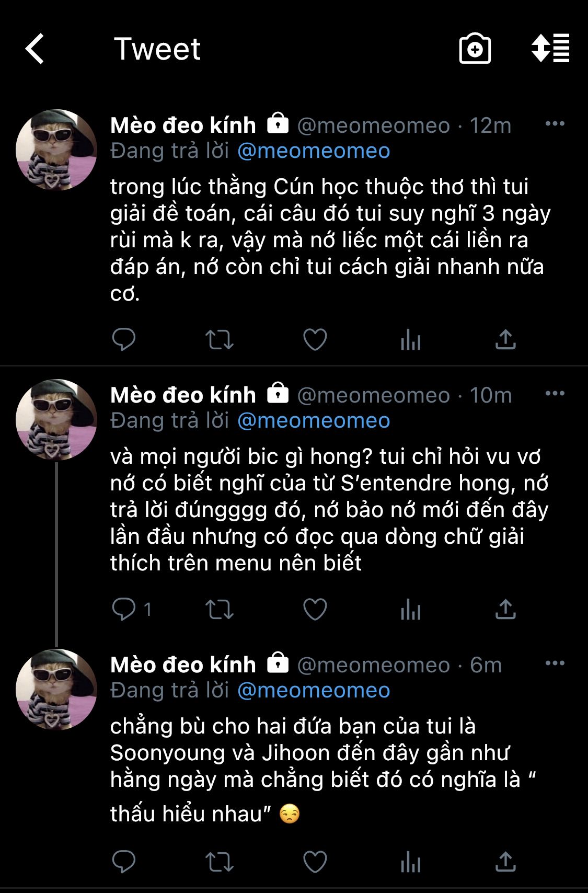This screenshot has width=588, height=893.
Task: Like the 12m tweet
Action: pyautogui.click(x=315, y=340)
